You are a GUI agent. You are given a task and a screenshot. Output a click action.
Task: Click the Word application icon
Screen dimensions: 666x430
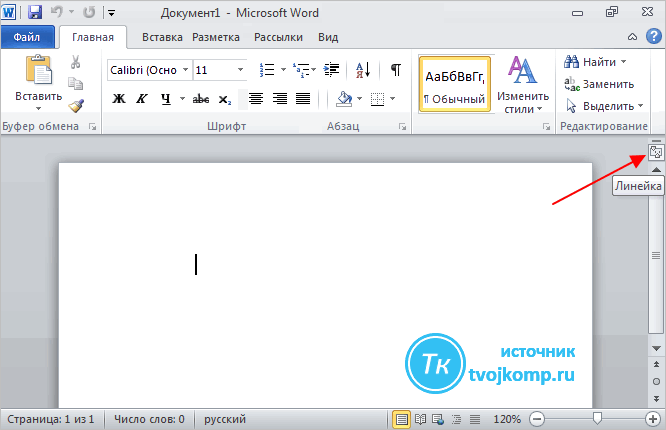pos(8,12)
